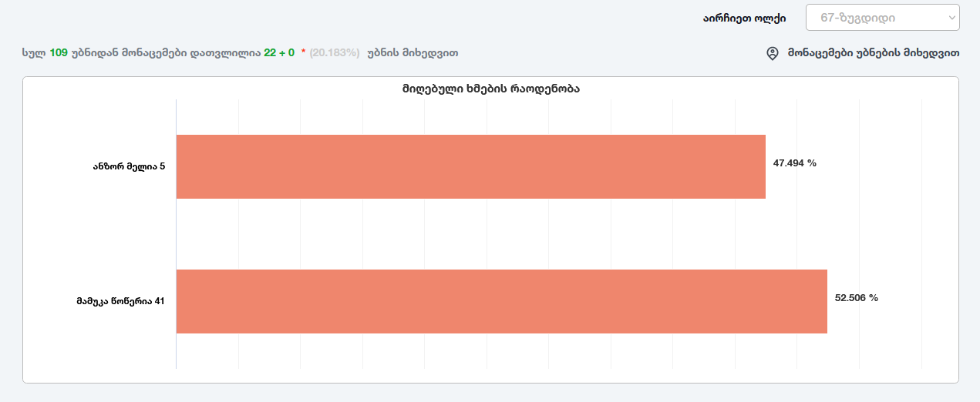The height and width of the screenshot is (402, 980).
Task: Click the green number 109
Action: pyautogui.click(x=59, y=53)
